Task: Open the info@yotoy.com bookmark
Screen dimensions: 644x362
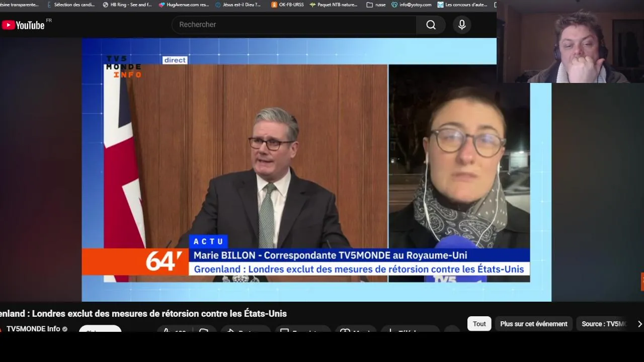Action: click(x=412, y=5)
